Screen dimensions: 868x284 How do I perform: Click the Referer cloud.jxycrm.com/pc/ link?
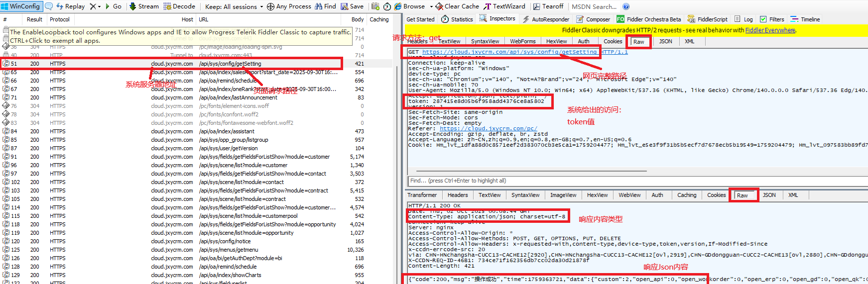pyautogui.click(x=488, y=128)
